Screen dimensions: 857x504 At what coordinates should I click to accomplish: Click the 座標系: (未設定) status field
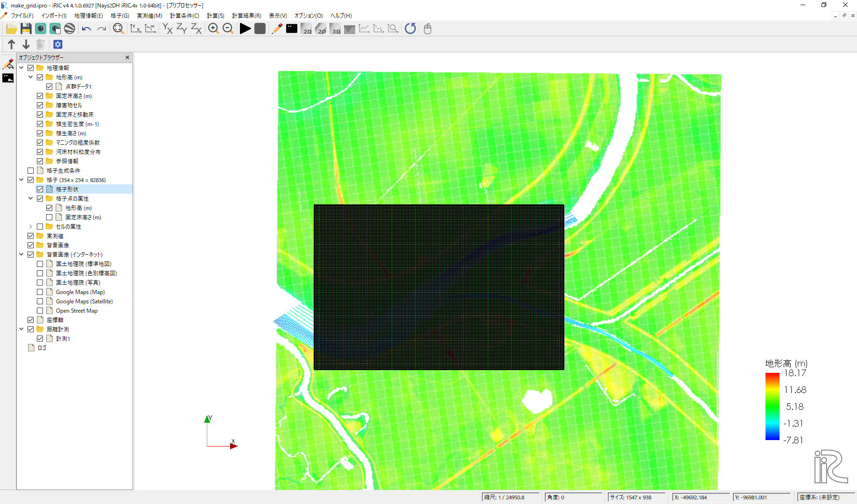click(825, 497)
